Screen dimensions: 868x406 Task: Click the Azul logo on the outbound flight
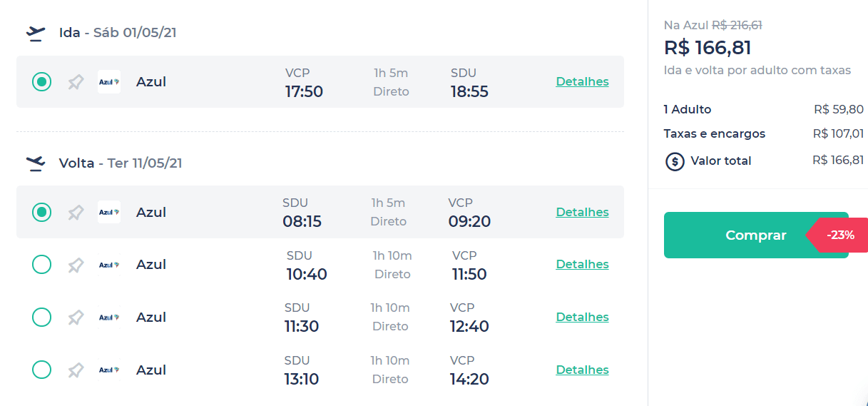(x=109, y=82)
